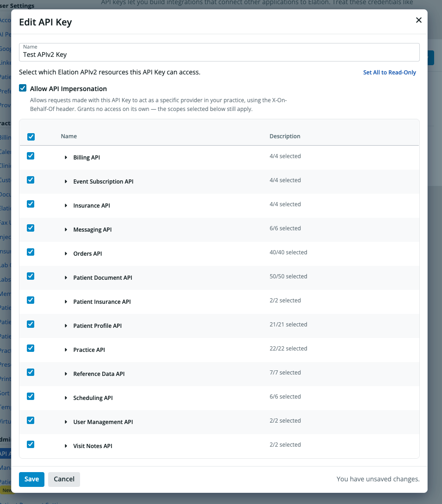Viewport: 442px width, 504px height.
Task: Click the Save button
Action: click(x=31, y=479)
